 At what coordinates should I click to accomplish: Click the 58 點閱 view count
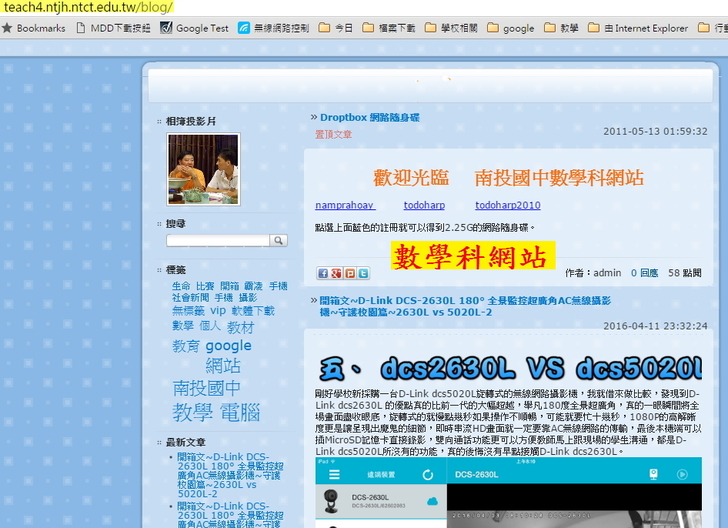pyautogui.click(x=684, y=273)
